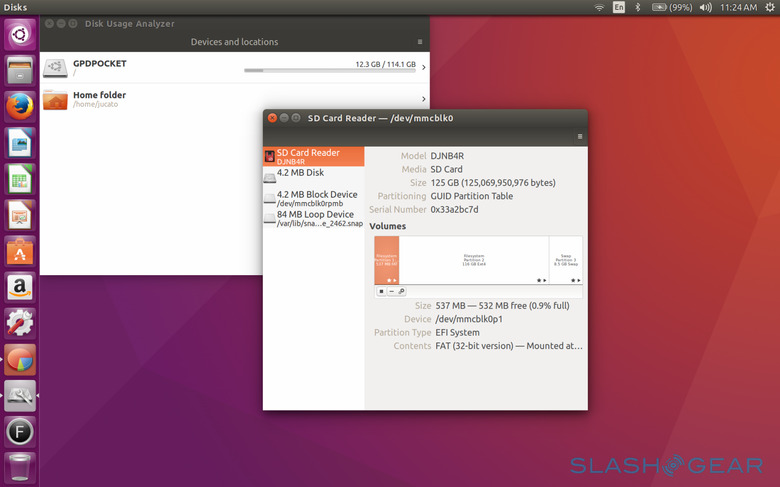The image size is (780, 487).
Task: Switch to the Disks utility launcher icon
Action: [x=20, y=396]
